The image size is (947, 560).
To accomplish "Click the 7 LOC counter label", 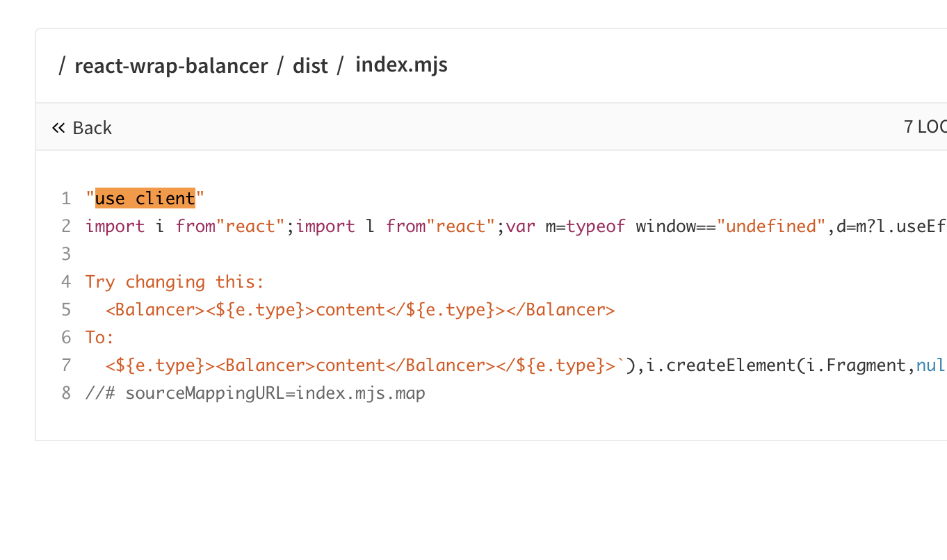I will [x=925, y=126].
